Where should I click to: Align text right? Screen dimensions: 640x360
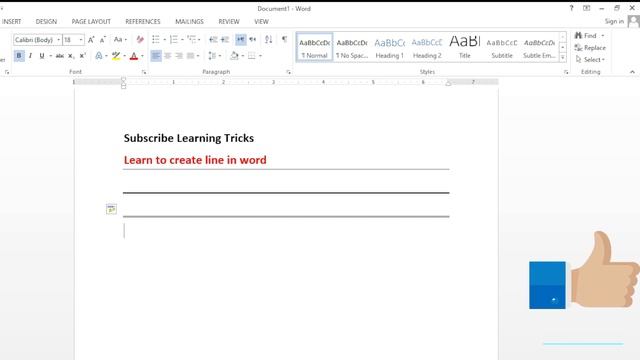pyautogui.click(x=179, y=56)
